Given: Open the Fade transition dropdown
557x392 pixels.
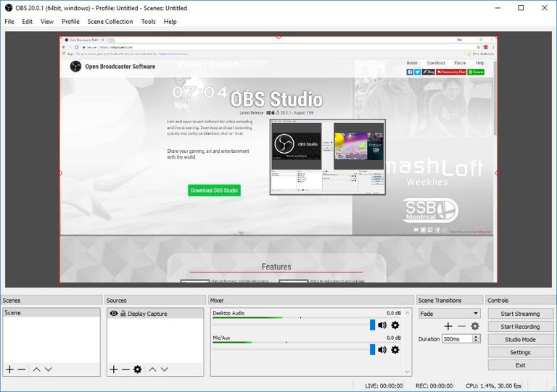Looking at the screenshot, I should (x=450, y=314).
